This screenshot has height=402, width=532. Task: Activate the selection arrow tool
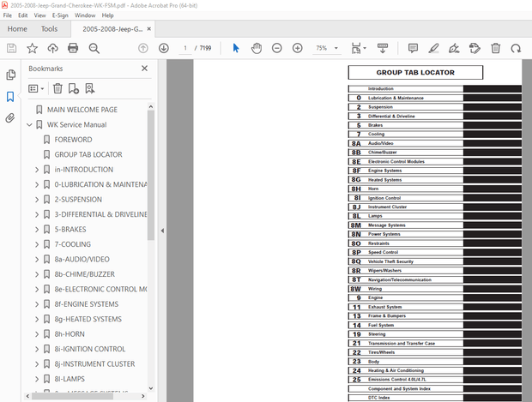(236, 48)
